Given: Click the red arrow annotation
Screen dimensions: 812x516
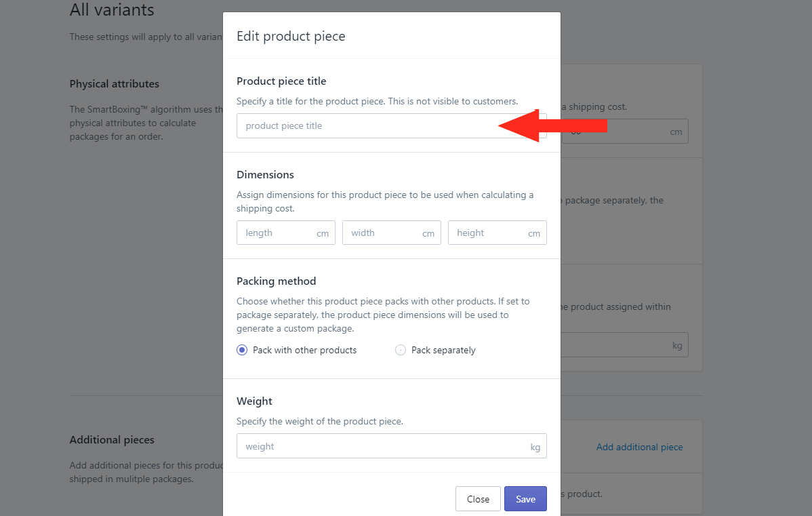Looking at the screenshot, I should 552,125.
